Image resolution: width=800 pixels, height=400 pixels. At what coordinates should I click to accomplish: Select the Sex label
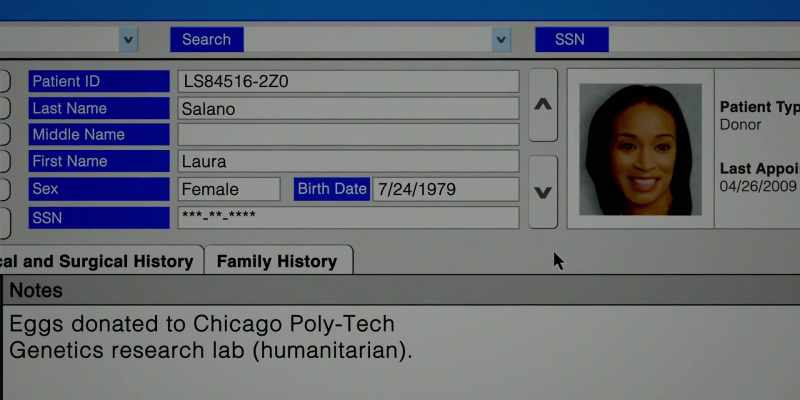(99, 189)
